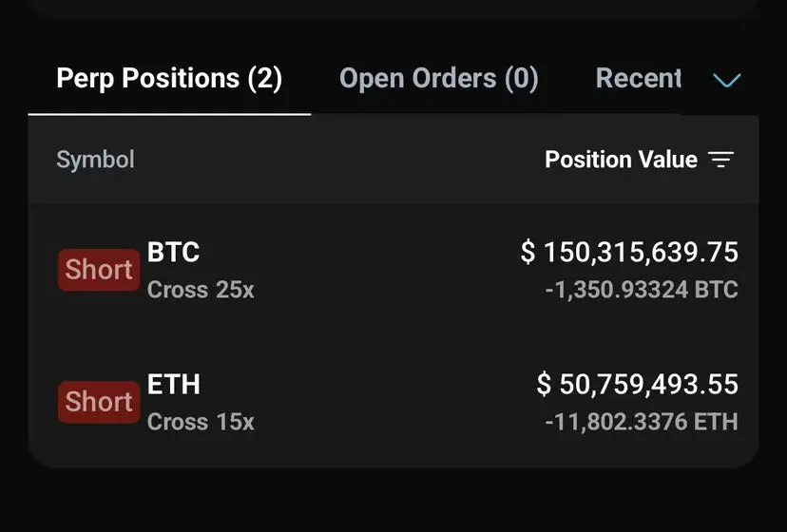Select the $50,759,493.55 ETH position value
Image resolution: width=787 pixels, height=532 pixels.
tap(638, 385)
